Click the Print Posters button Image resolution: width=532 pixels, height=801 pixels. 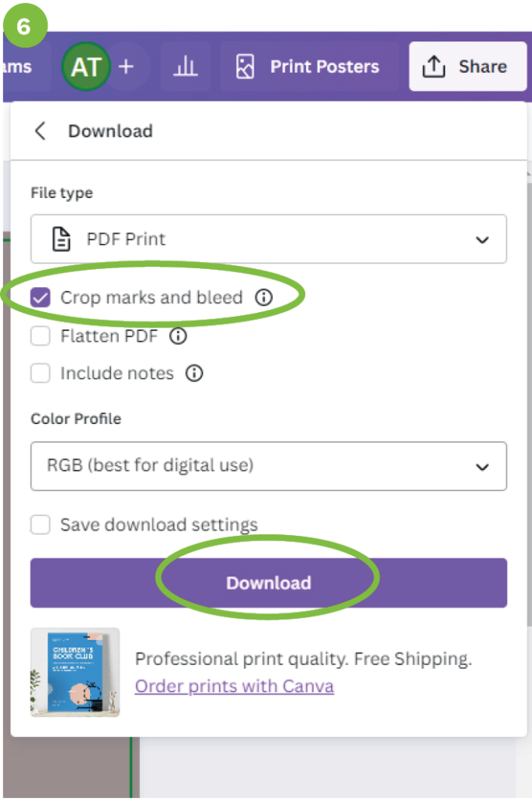pyautogui.click(x=308, y=67)
